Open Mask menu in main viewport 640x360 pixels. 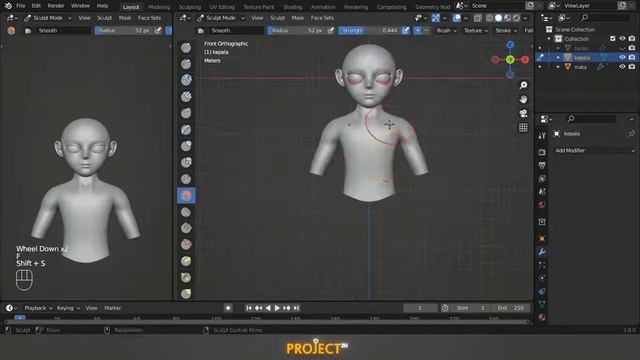(298, 18)
